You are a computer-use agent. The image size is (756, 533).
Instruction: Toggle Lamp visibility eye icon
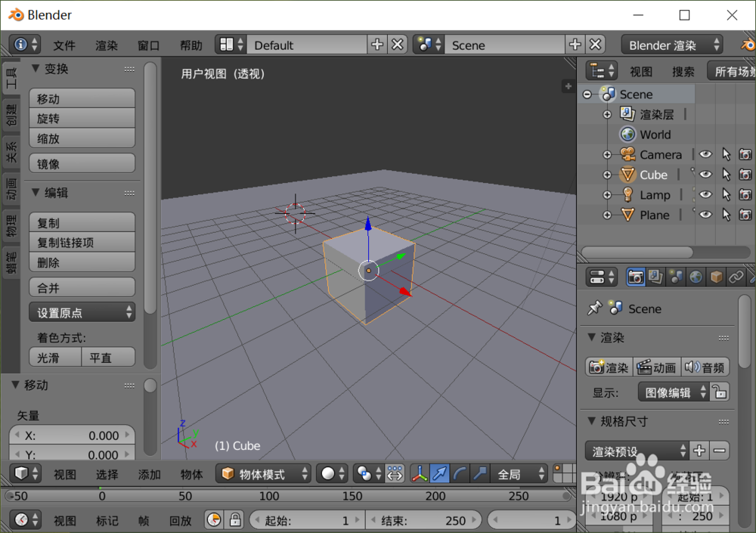(x=705, y=195)
